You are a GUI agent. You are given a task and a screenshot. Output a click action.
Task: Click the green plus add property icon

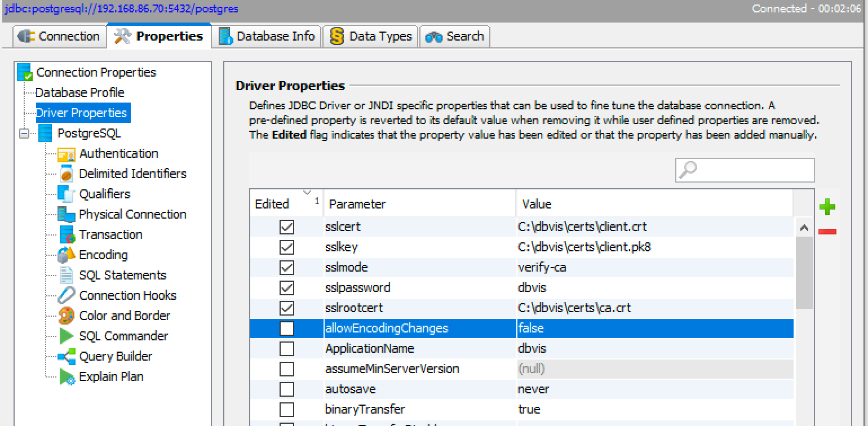827,207
